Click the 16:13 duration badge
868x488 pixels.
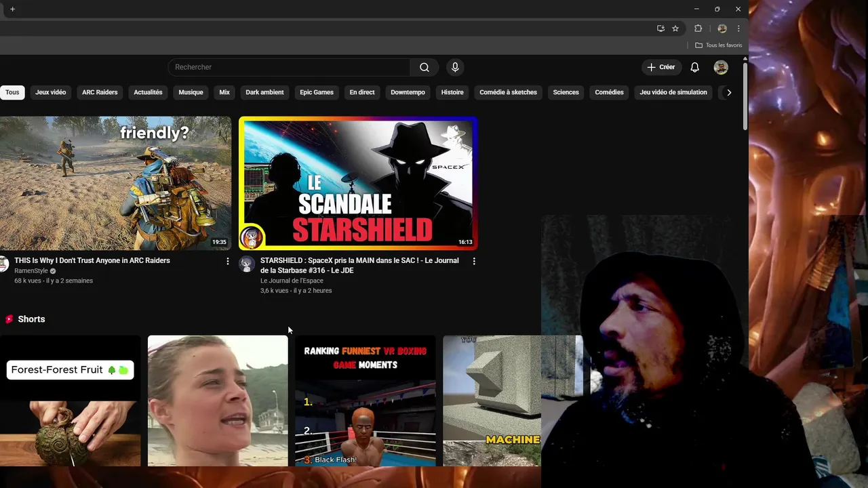465,242
